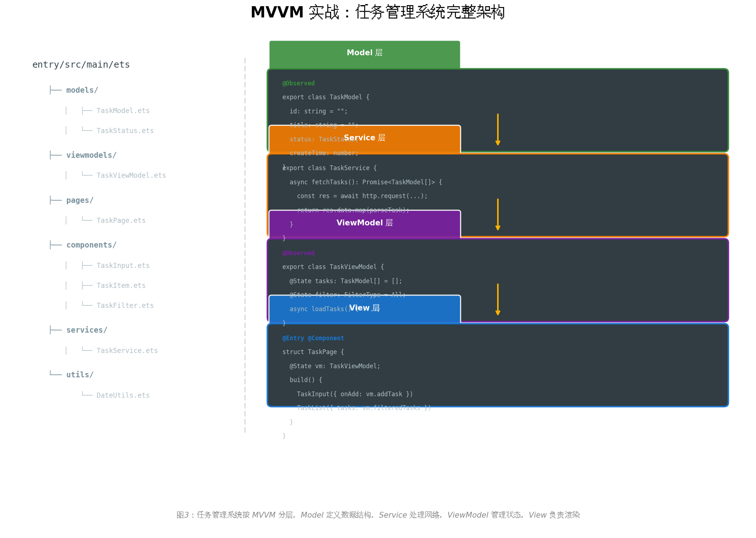This screenshot has height=538, width=756.
Task: Click the green @Observed decorator in Model block
Action: click(298, 83)
